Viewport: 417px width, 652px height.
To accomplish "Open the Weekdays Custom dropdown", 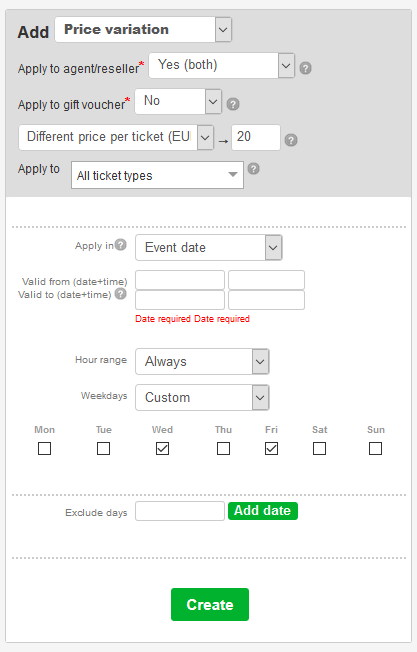I will [202, 398].
